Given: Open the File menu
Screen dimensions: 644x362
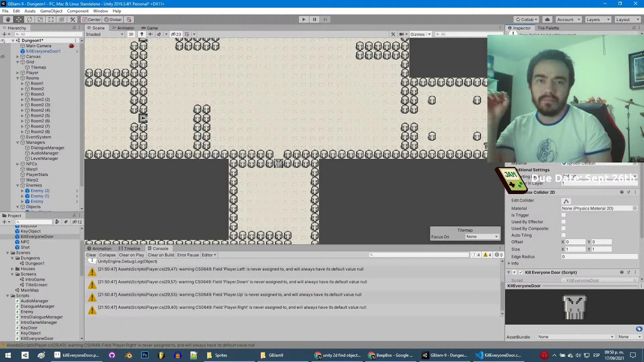Looking at the screenshot, I should click(x=5, y=11).
